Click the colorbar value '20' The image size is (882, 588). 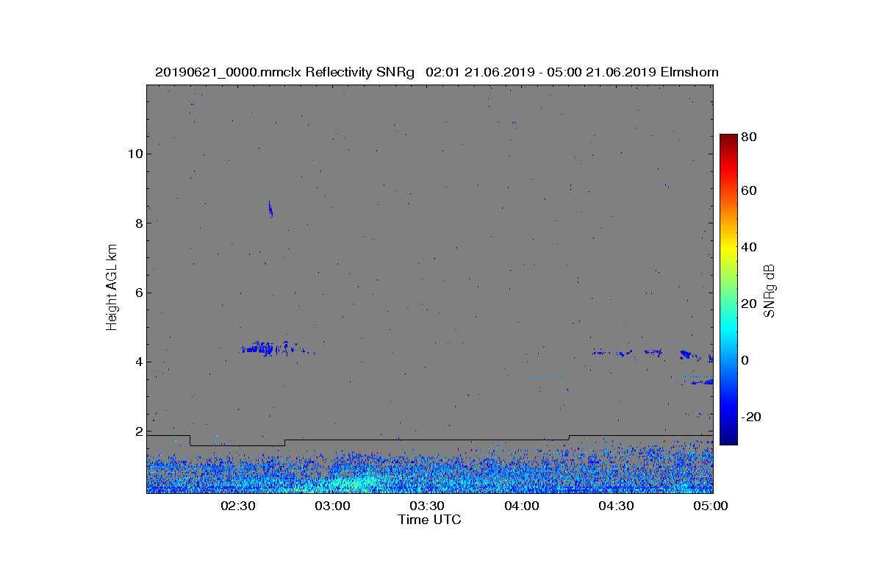click(750, 304)
